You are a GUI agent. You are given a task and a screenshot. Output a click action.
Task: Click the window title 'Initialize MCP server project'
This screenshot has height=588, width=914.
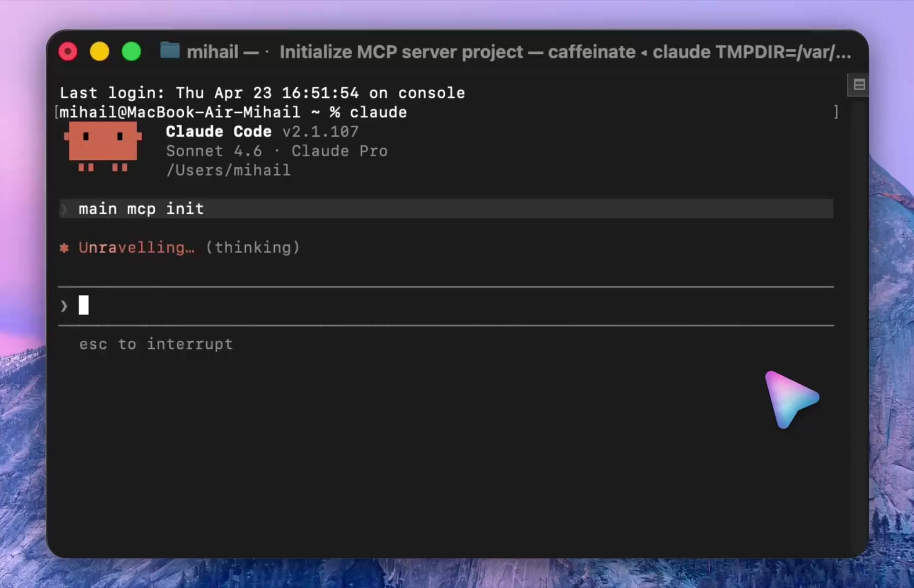(x=401, y=51)
